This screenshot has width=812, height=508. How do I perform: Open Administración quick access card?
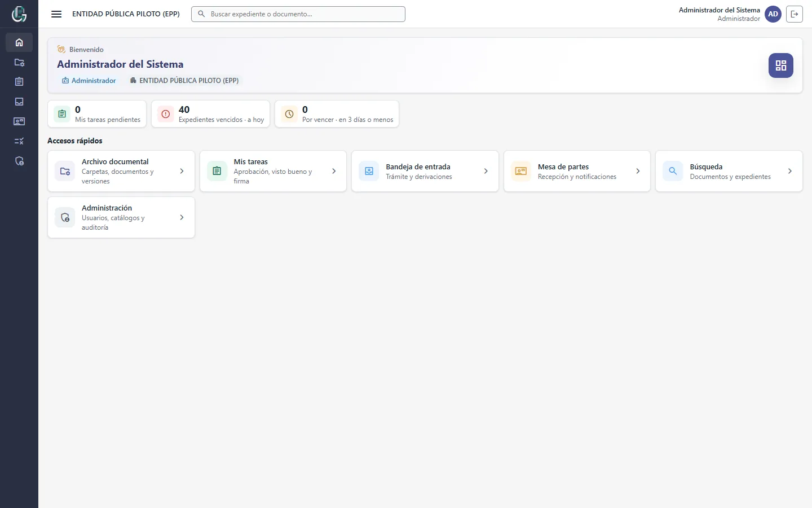121,217
